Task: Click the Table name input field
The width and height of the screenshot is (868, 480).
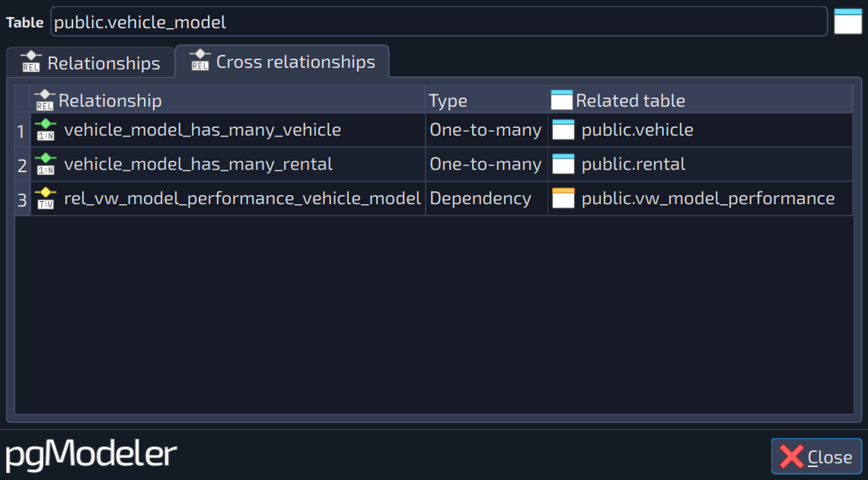Action: (439, 21)
